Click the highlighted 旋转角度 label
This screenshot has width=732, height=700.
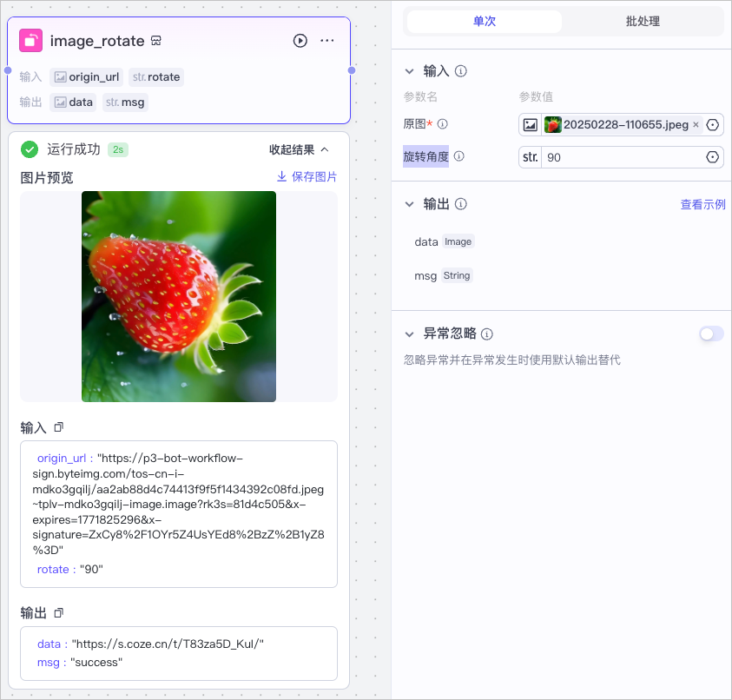[425, 156]
